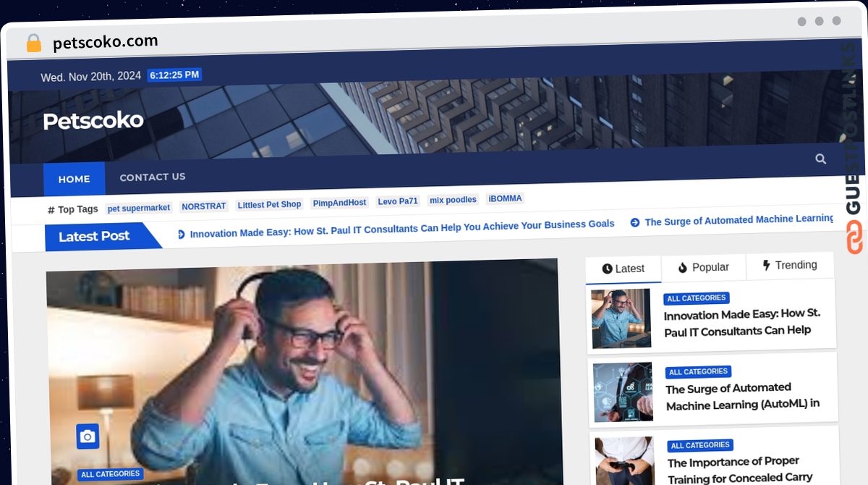Click ALL CATEGORIES badge above Surge of Automated
Image resolution: width=868 pixels, height=485 pixels.
pos(699,372)
